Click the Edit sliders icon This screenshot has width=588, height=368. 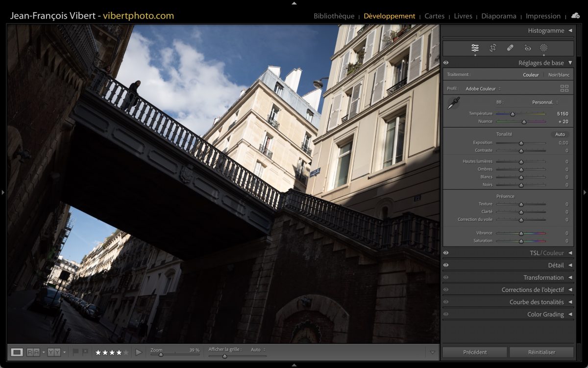475,48
